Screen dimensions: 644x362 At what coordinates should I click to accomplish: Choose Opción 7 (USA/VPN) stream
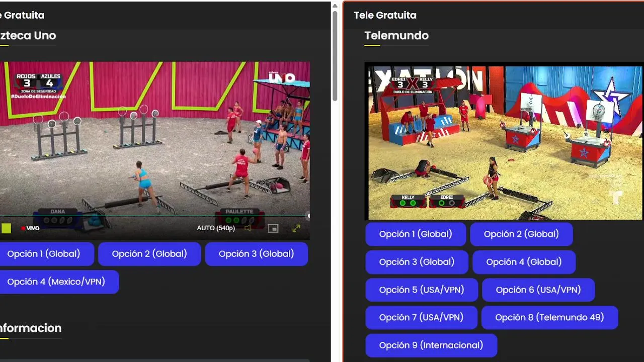421,317
